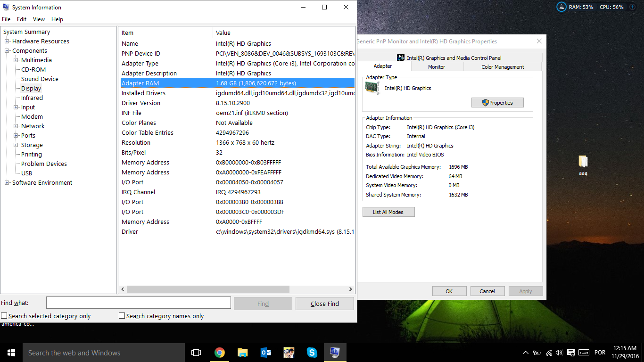Select the USB tree item

(x=26, y=173)
